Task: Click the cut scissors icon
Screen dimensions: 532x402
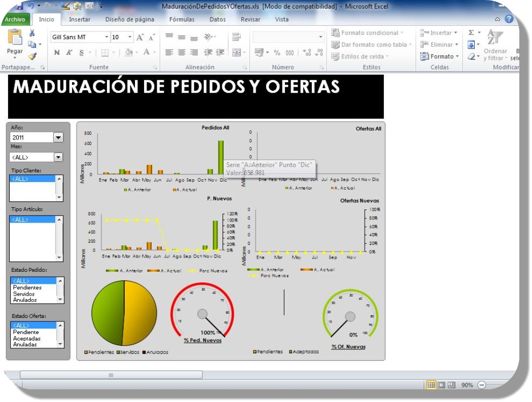Action: [x=32, y=33]
